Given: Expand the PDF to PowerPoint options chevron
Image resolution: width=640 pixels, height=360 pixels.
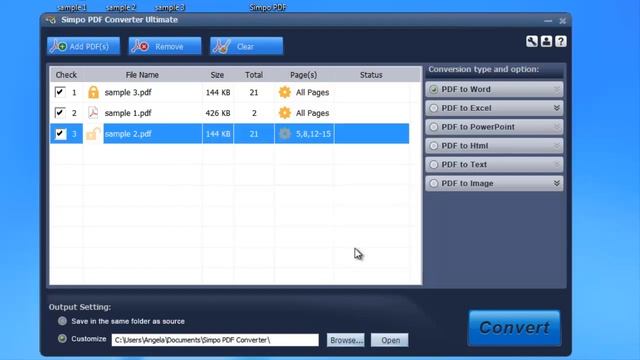Looking at the screenshot, I should pyautogui.click(x=557, y=127).
